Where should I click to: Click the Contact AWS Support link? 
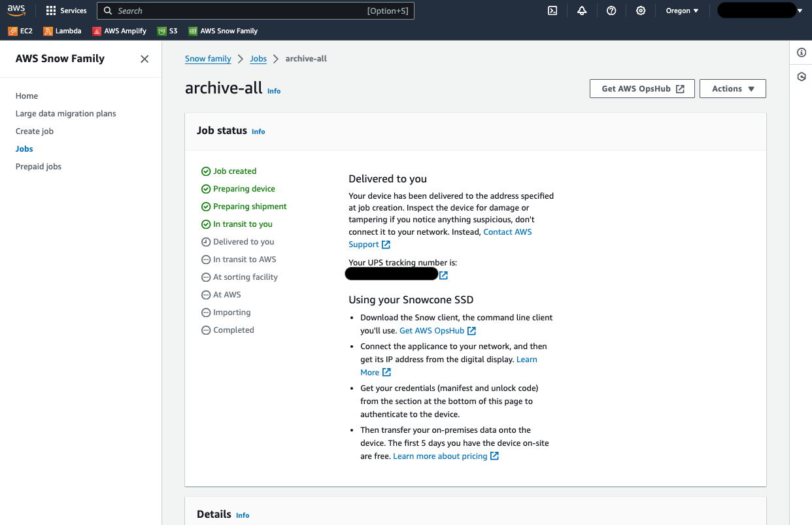[507, 232]
